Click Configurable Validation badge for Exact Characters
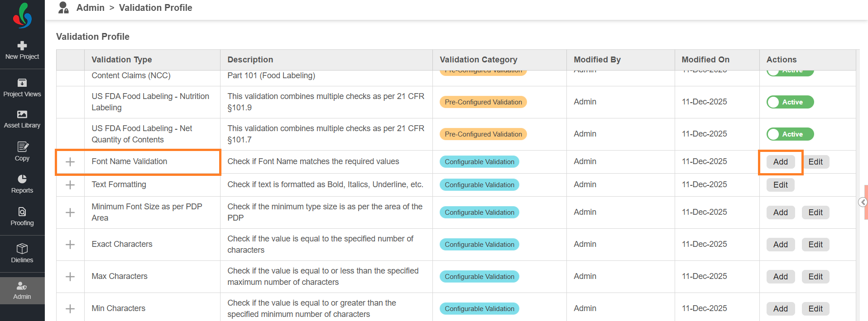 pos(480,245)
